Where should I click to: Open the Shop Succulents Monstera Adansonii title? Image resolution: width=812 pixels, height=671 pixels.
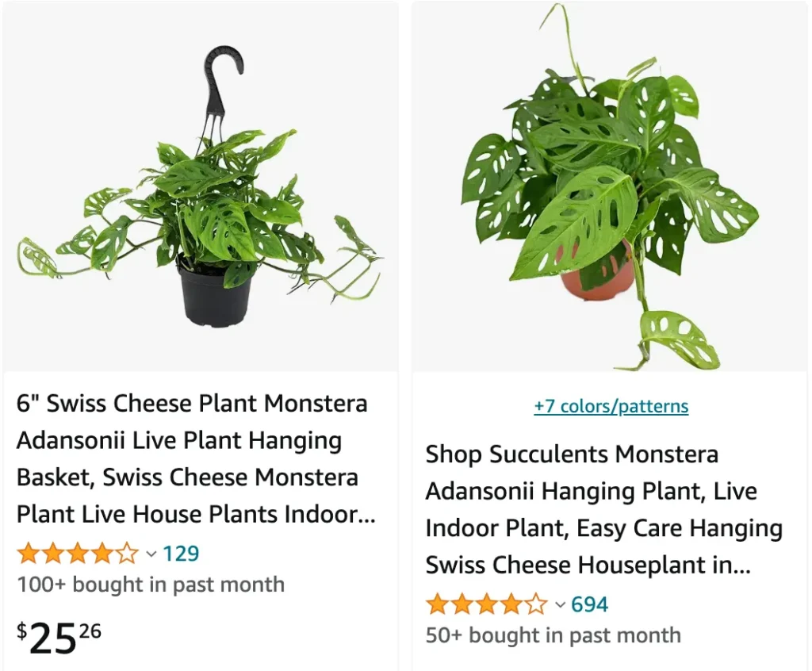pos(603,509)
